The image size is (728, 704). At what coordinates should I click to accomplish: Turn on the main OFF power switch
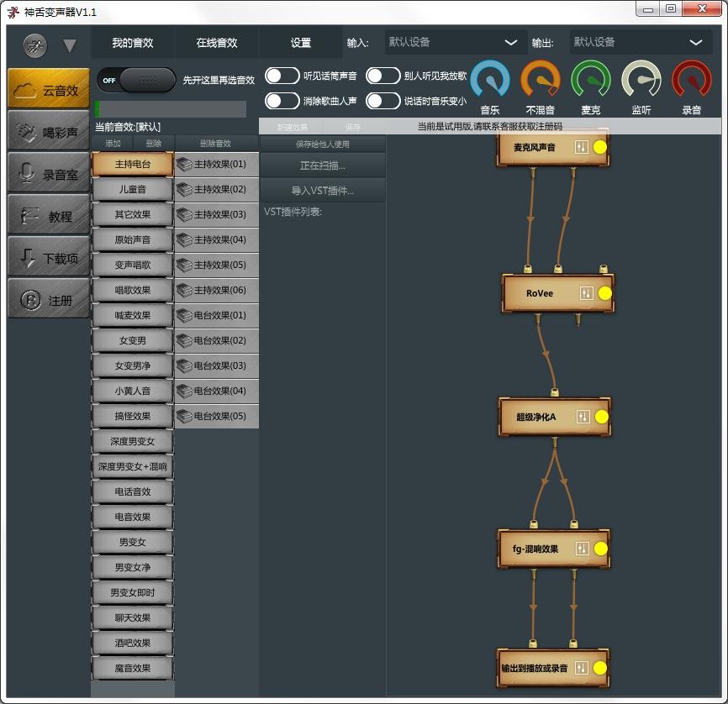(x=136, y=80)
